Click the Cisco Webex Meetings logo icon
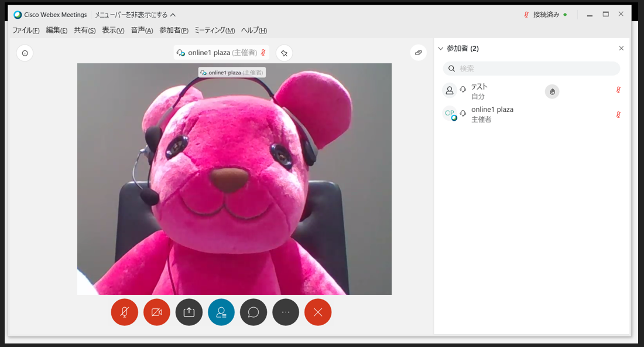644x347 pixels. click(x=18, y=15)
